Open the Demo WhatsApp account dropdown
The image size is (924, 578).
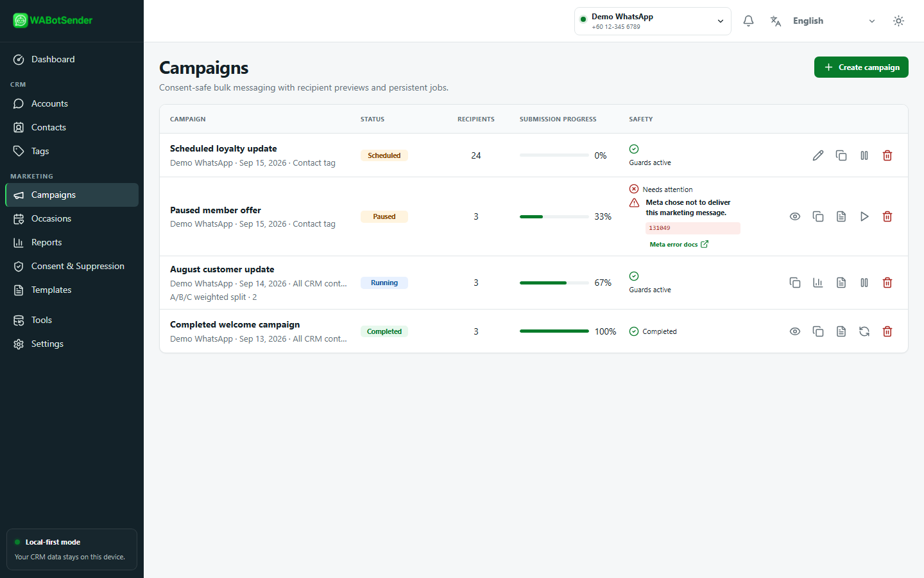click(x=653, y=21)
